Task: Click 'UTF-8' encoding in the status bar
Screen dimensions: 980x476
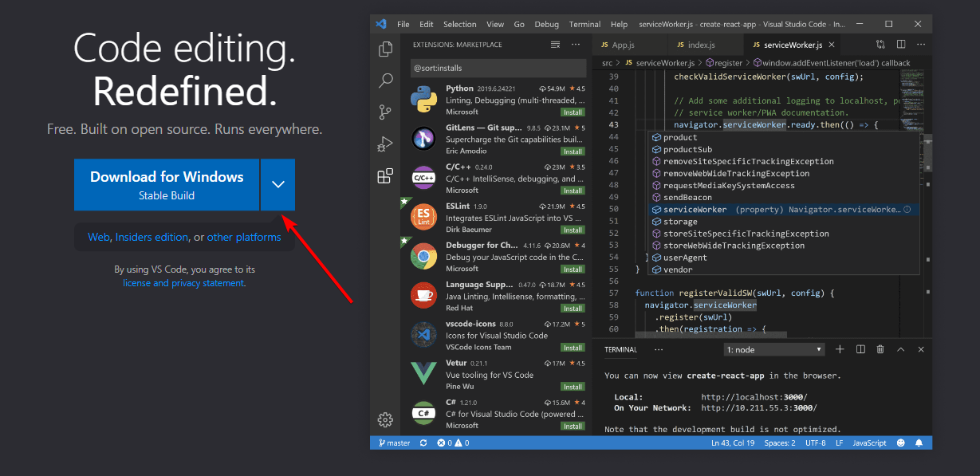Action: [x=816, y=443]
